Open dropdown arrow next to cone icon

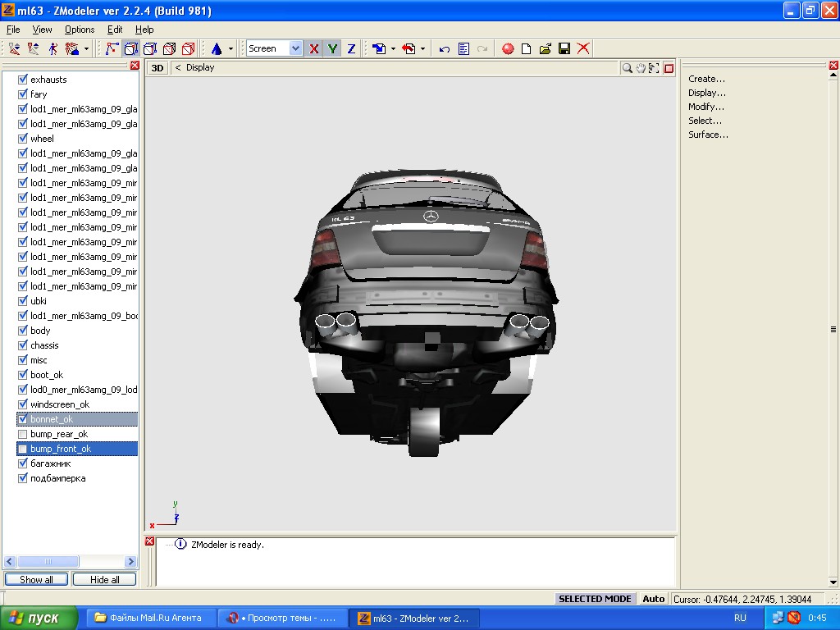[x=231, y=48]
